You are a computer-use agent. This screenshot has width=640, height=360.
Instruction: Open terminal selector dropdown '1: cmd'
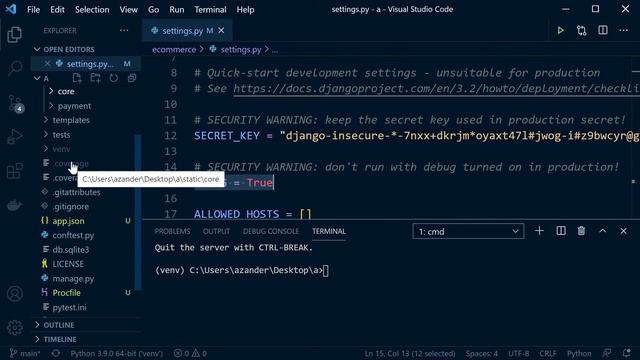[468, 231]
